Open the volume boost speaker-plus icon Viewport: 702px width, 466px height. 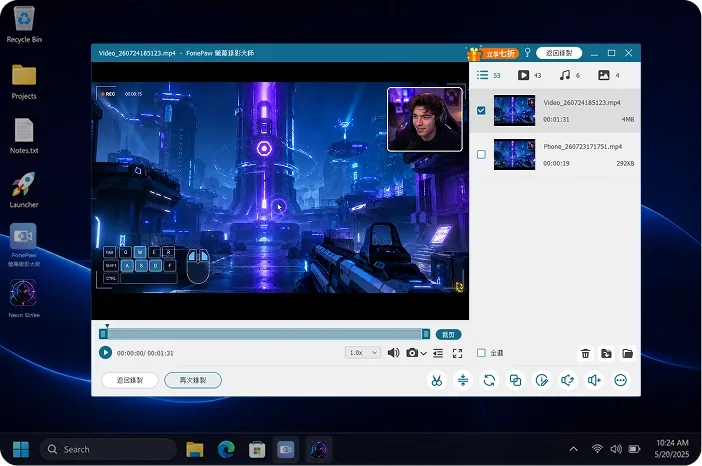click(x=594, y=380)
